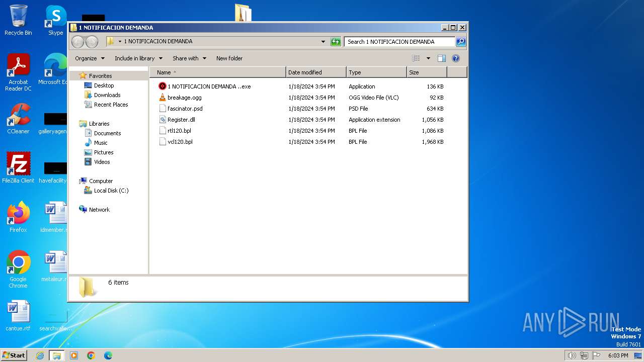Screen dimensions: 644x362
Task: Click the Search 1 NOTIFICACION DEMANDA field
Action: (399, 42)
